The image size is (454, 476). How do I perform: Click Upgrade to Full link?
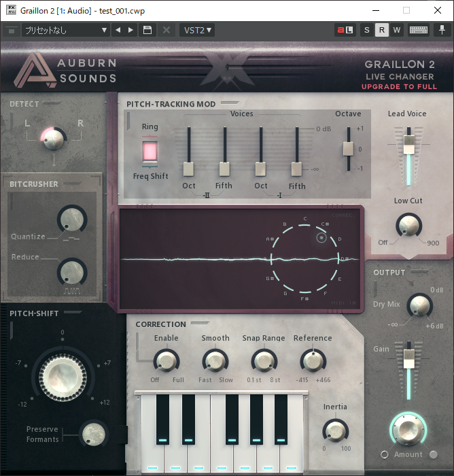[399, 87]
